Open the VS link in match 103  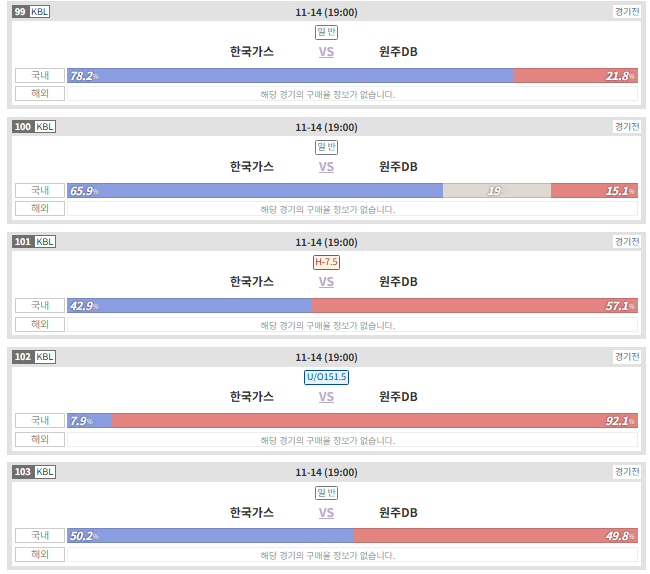326,513
